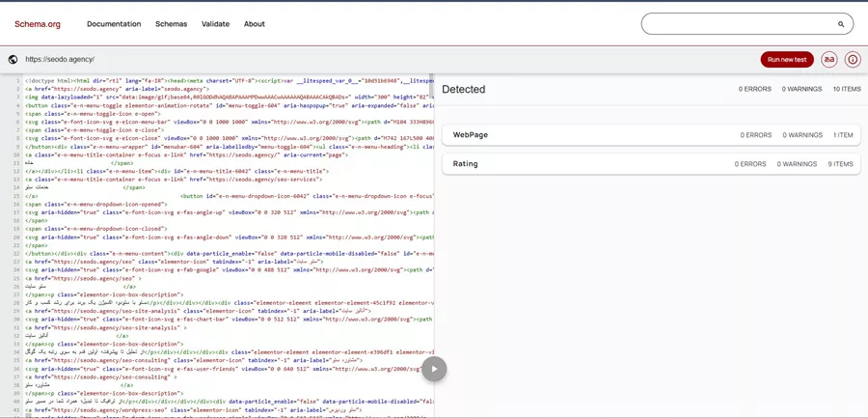The width and height of the screenshot is (868, 418).
Task: Expand the Rating result row
Action: click(651, 164)
